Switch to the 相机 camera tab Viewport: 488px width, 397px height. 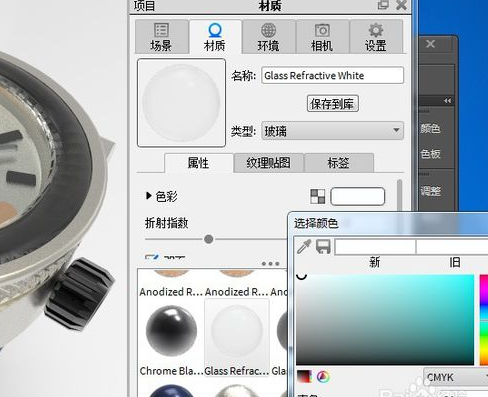[322, 37]
